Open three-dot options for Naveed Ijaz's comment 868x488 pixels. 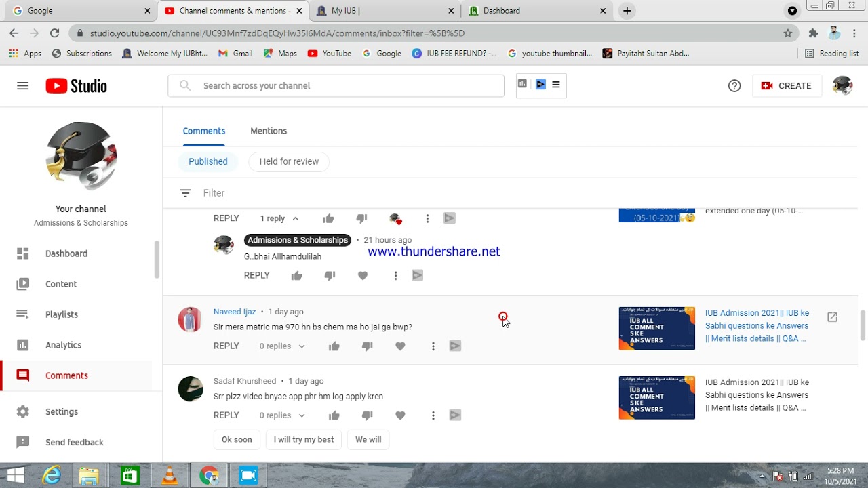(x=433, y=346)
